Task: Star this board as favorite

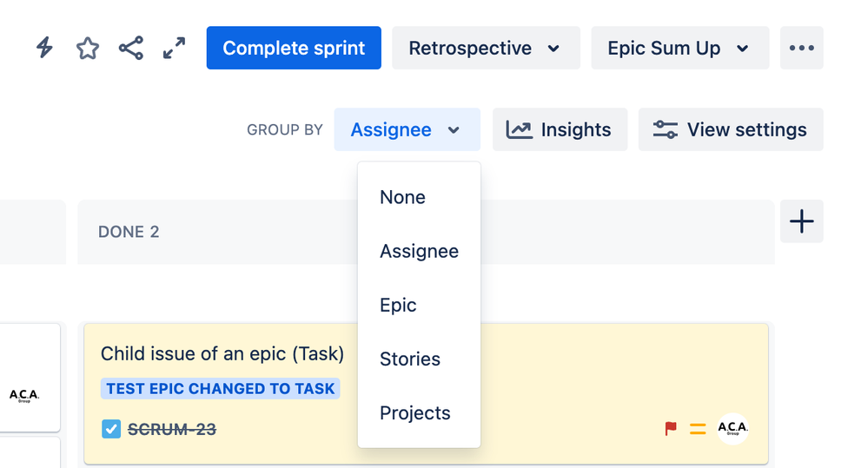Action: 88,48
